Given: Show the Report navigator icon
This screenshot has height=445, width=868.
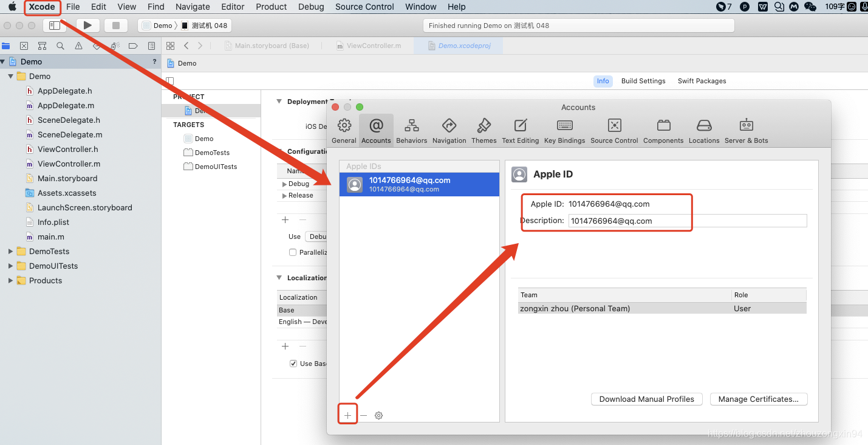Looking at the screenshot, I should pos(151,46).
